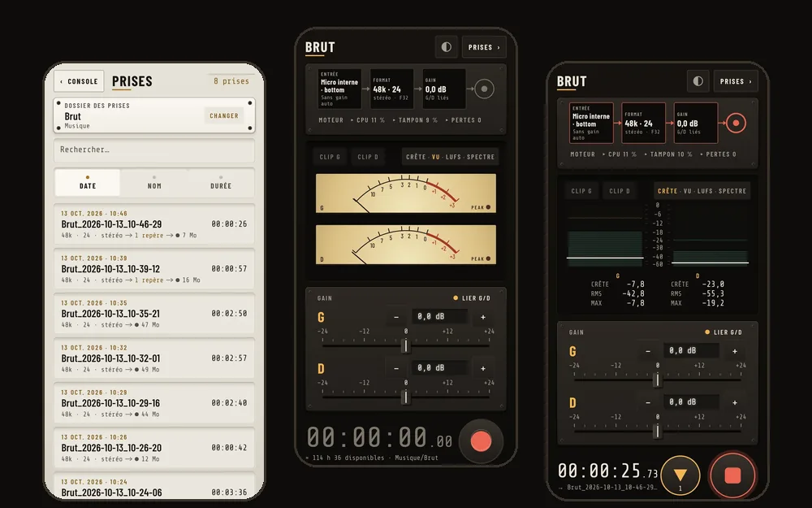The width and height of the screenshot is (812, 508).
Task: Open the PRISES list from the recording console
Action: coord(736,81)
